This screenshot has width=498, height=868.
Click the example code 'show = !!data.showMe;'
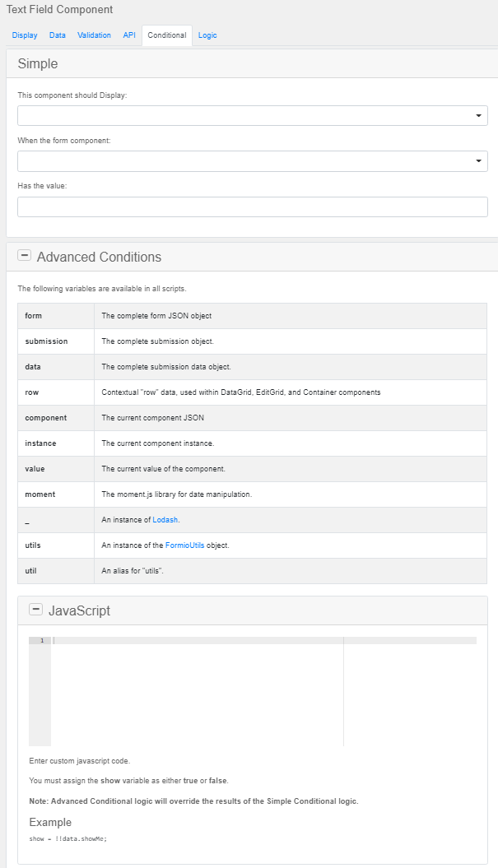point(70,837)
